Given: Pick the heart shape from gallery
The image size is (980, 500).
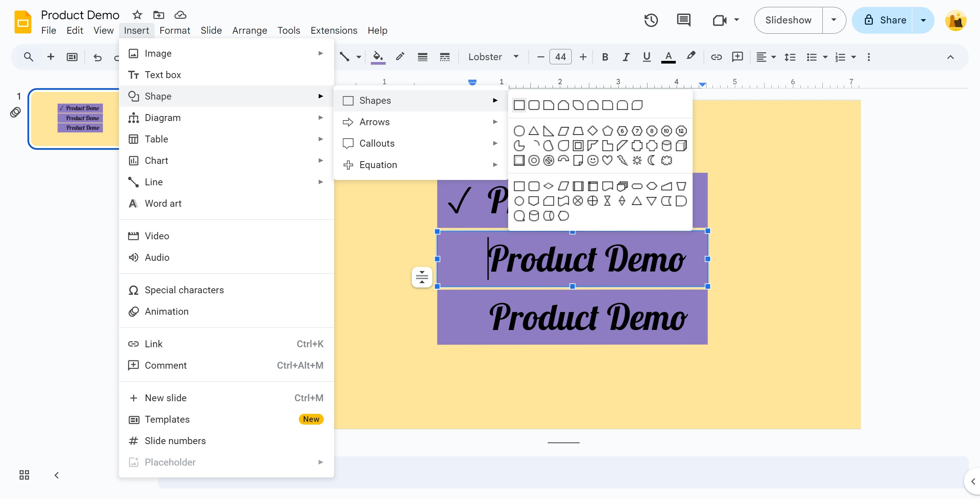Looking at the screenshot, I should (x=607, y=160).
